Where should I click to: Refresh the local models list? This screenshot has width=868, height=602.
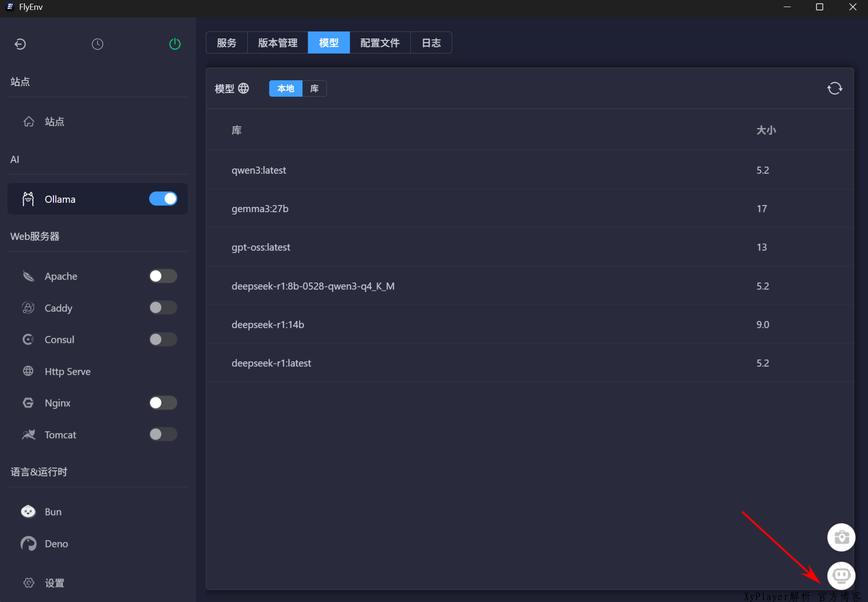pyautogui.click(x=834, y=88)
